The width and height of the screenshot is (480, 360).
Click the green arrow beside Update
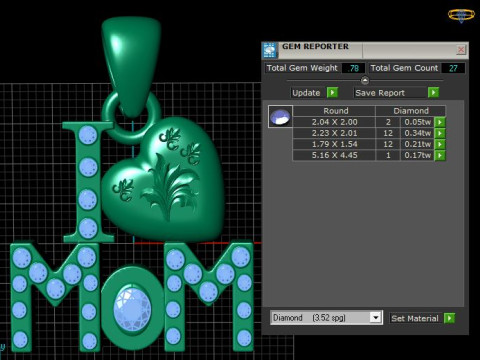click(x=332, y=92)
